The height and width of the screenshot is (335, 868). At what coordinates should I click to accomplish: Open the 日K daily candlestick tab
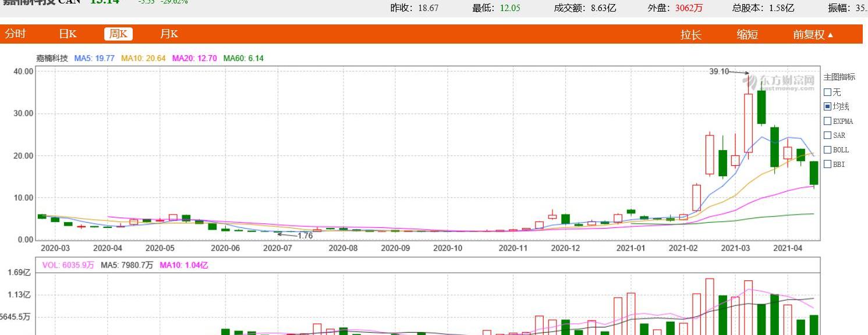(68, 34)
